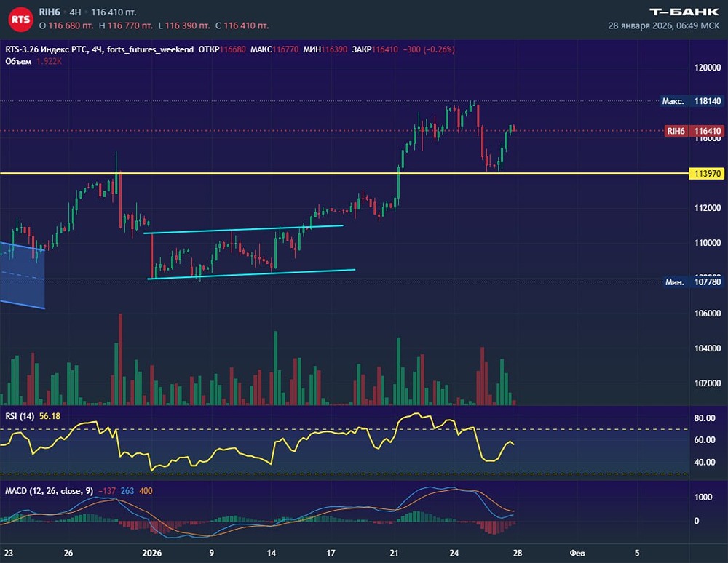The image size is (728, 563).
Task: Click the T-БАНК logo
Action: tap(684, 12)
